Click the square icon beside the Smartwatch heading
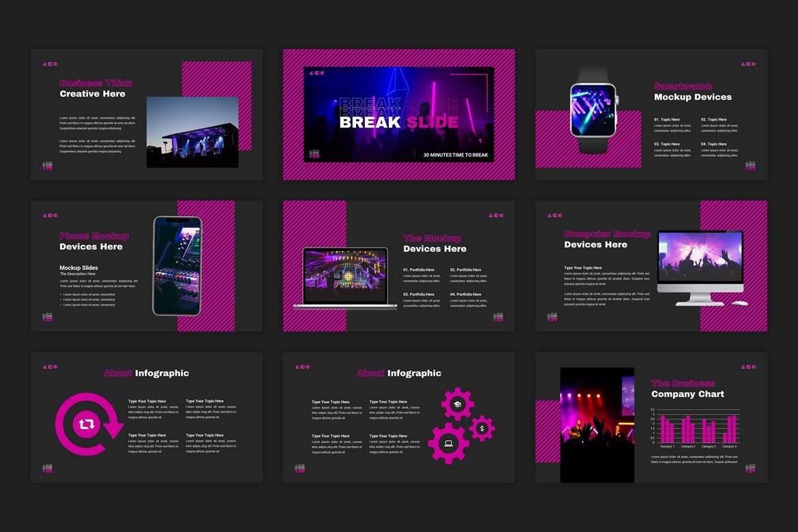Screen dimensions: 798x532 pos(748,64)
